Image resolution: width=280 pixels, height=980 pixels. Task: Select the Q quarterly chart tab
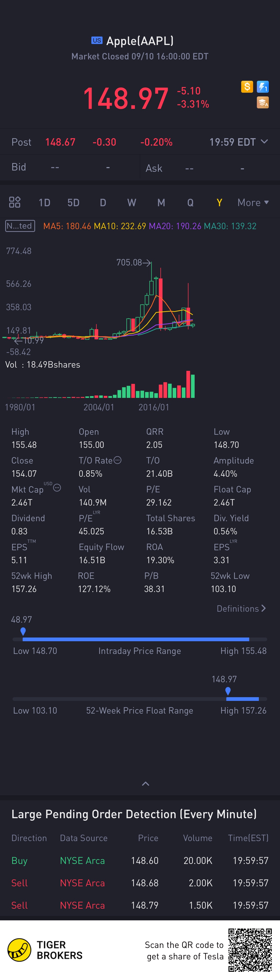[190, 202]
